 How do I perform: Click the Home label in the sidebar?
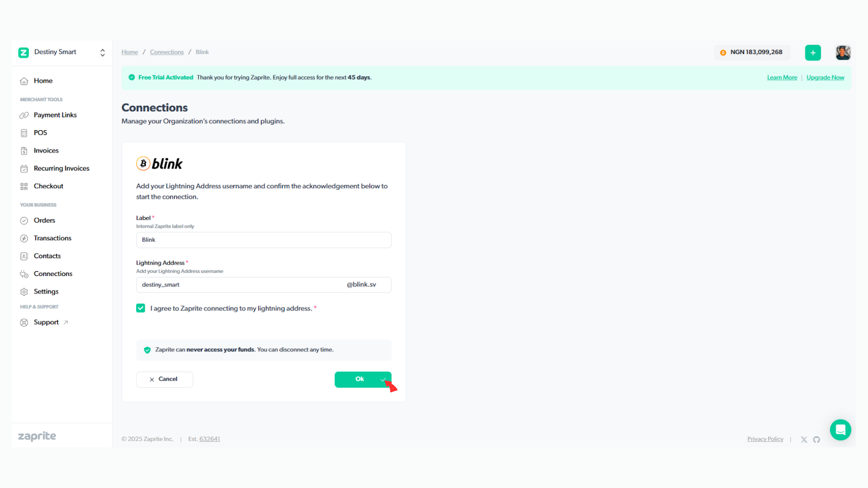43,81
